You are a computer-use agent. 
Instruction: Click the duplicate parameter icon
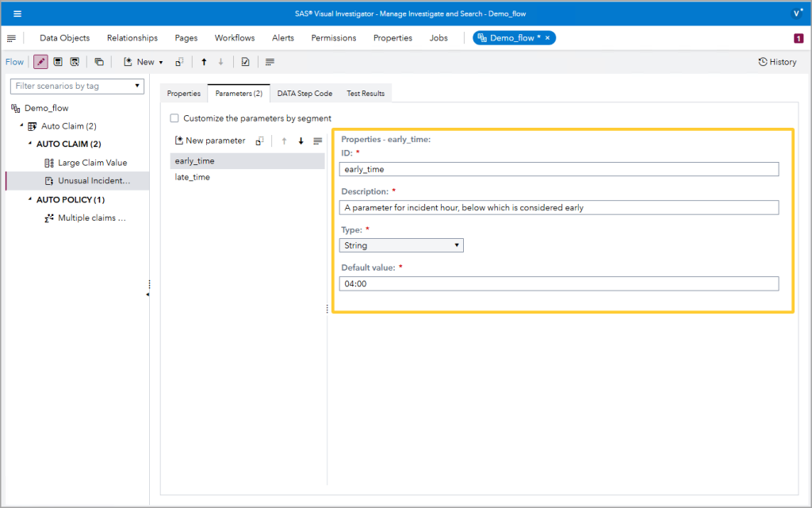[x=260, y=140]
